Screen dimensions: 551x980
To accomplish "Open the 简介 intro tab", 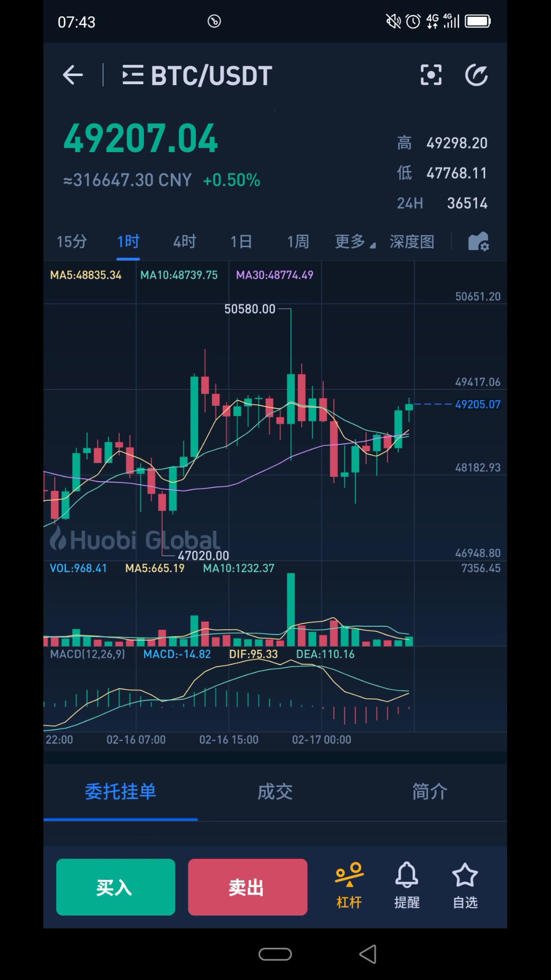I will tap(430, 792).
